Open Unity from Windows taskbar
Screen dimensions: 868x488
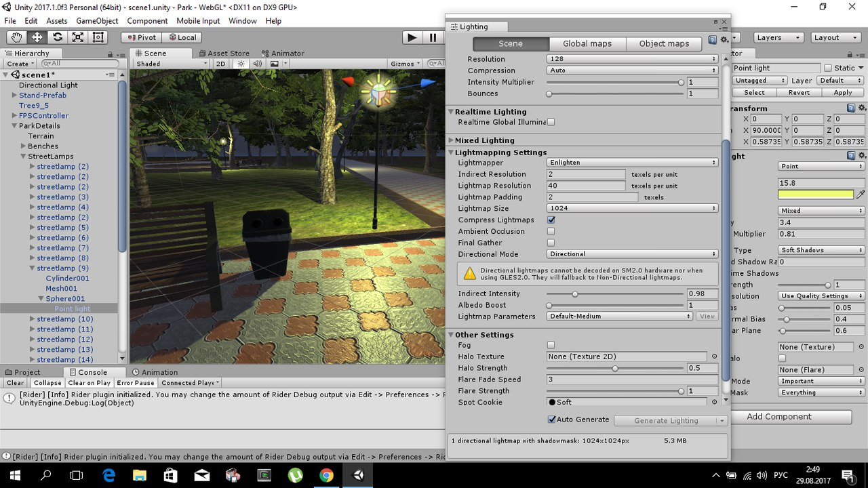[x=357, y=475]
